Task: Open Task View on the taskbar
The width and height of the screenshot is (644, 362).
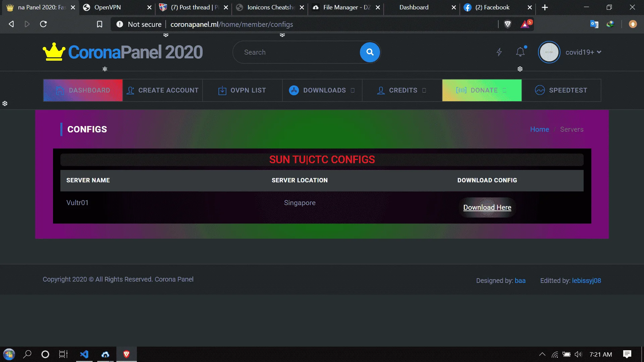Action: [63, 354]
